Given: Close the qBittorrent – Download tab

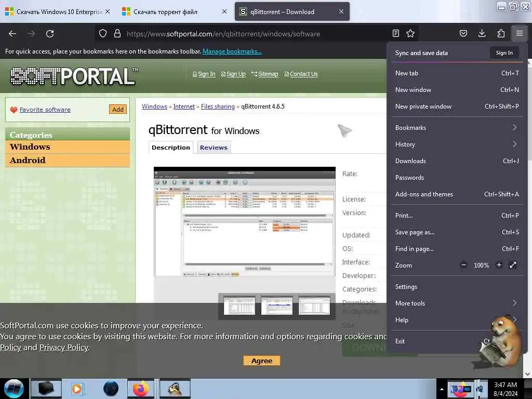Looking at the screenshot, I should 341,11.
